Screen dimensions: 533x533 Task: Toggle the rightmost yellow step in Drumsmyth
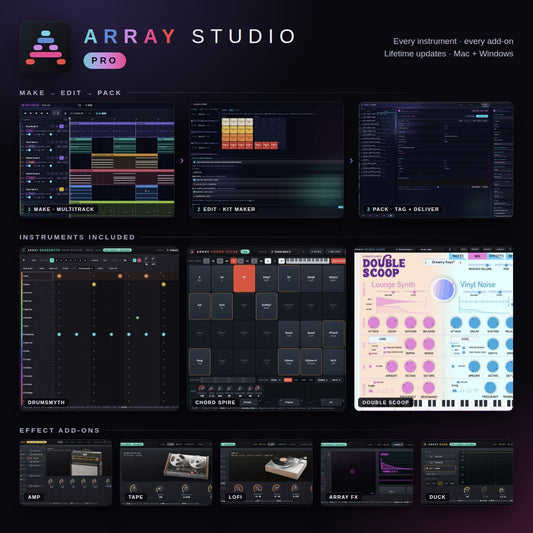[x=164, y=284]
